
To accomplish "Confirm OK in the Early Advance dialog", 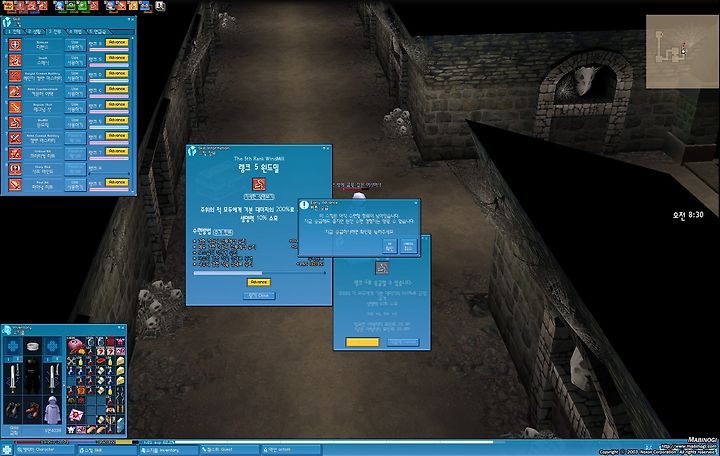I will tap(389, 246).
